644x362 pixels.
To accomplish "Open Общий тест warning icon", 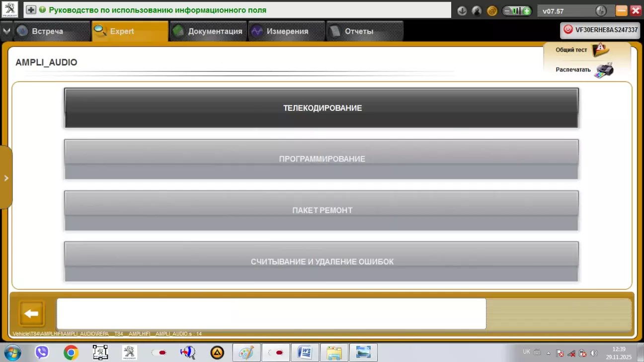I will (x=600, y=50).
